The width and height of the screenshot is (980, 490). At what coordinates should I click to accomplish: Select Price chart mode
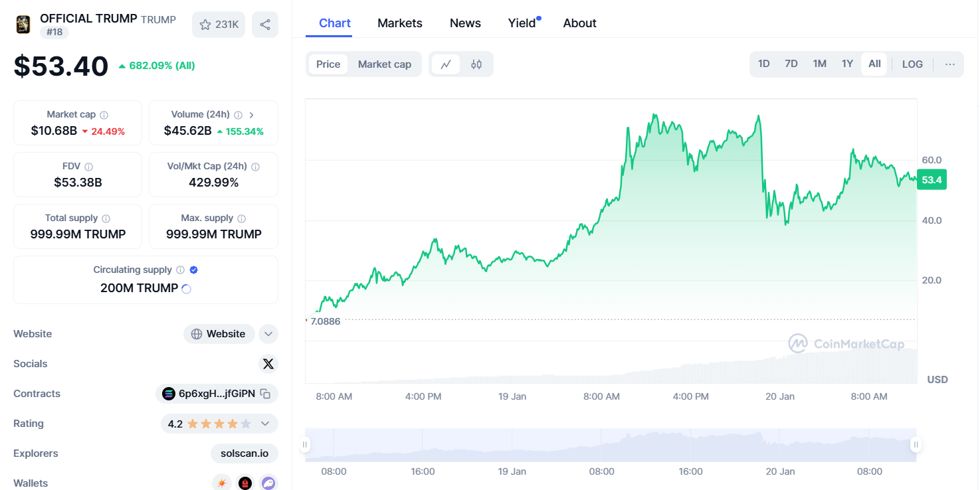328,64
